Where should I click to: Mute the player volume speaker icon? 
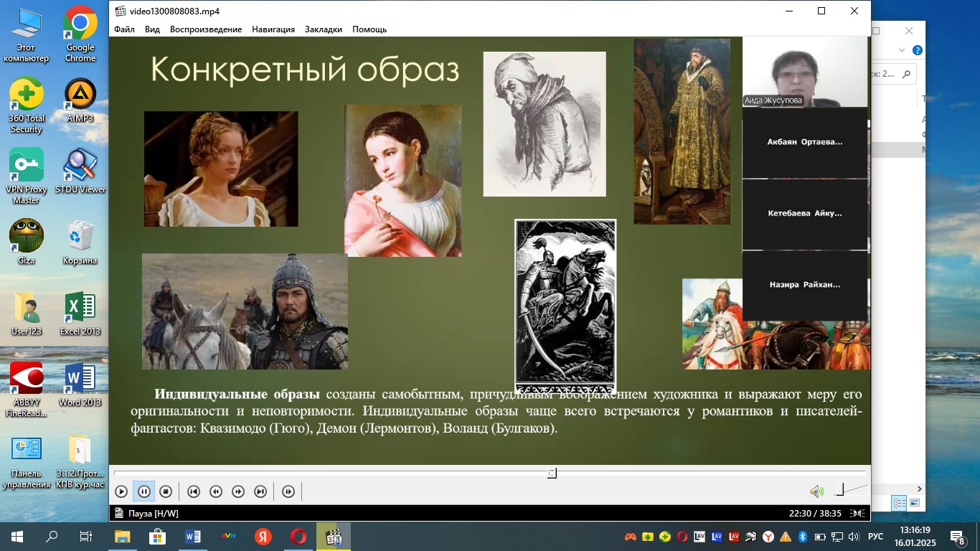(816, 491)
